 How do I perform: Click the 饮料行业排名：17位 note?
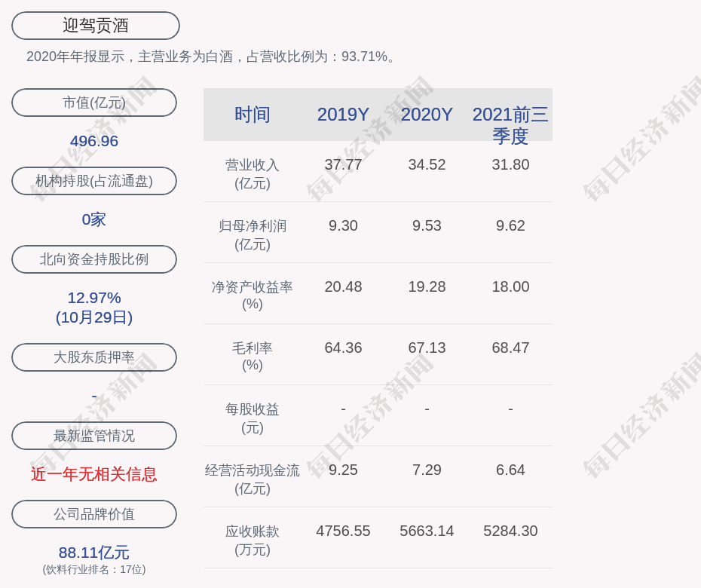pyautogui.click(x=94, y=569)
